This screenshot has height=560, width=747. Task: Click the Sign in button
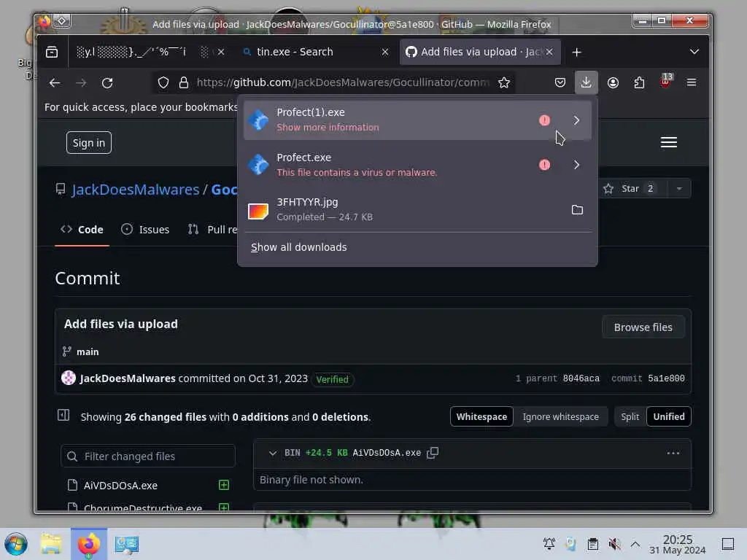coord(88,143)
